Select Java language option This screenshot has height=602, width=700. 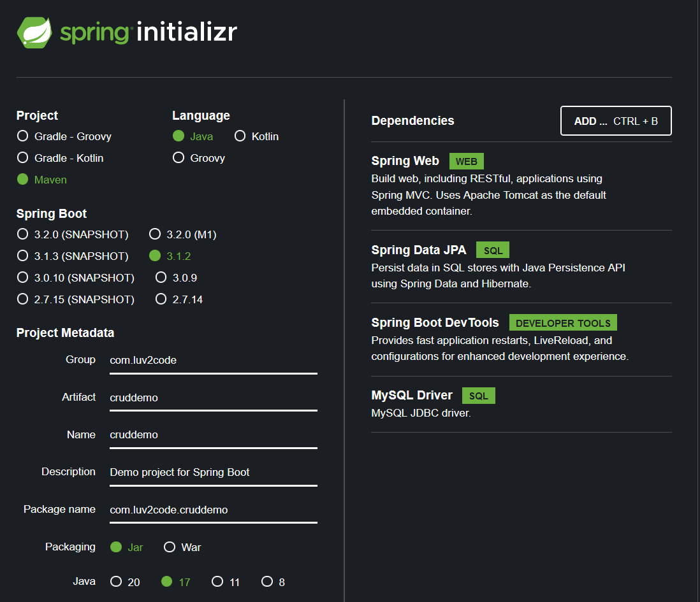tap(193, 136)
